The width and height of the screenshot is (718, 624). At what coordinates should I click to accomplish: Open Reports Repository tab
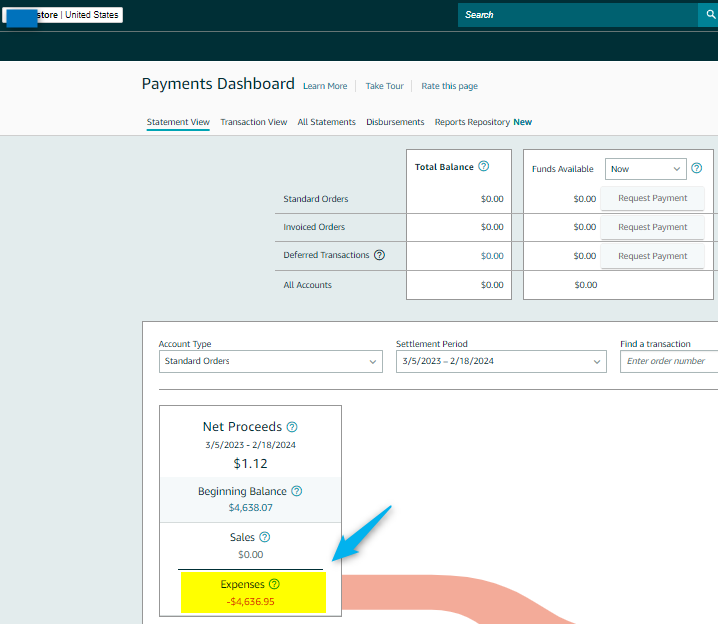click(472, 122)
